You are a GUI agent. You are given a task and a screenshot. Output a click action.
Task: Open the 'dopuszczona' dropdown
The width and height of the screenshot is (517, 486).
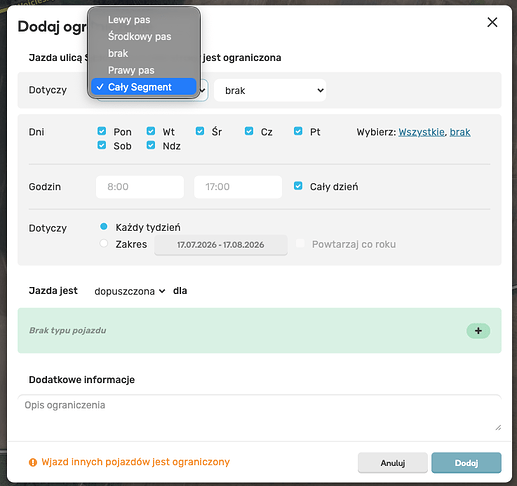click(130, 291)
